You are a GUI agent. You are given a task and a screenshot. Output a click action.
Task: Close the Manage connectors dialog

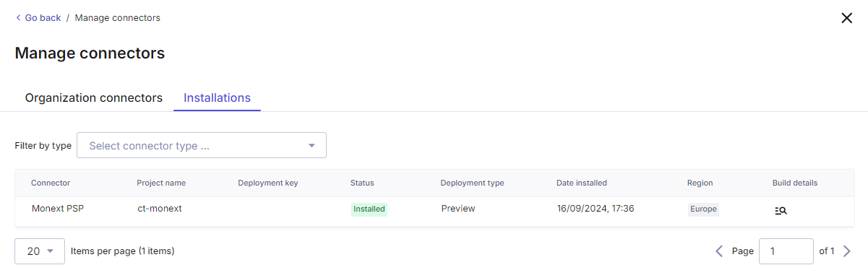coord(847,18)
